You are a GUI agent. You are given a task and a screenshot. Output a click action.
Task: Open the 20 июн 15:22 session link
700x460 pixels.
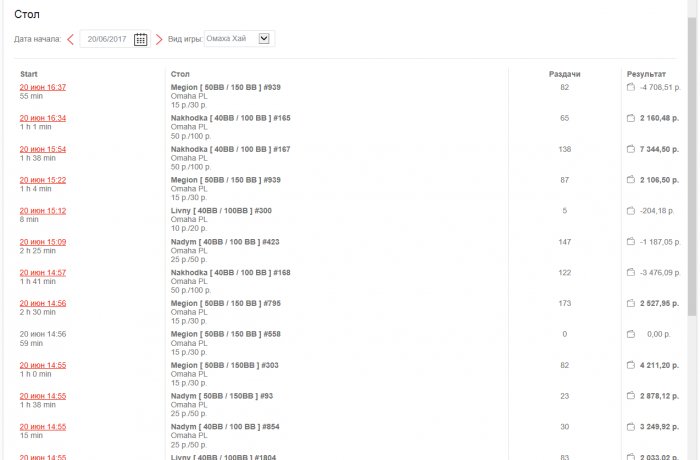pyautogui.click(x=43, y=180)
